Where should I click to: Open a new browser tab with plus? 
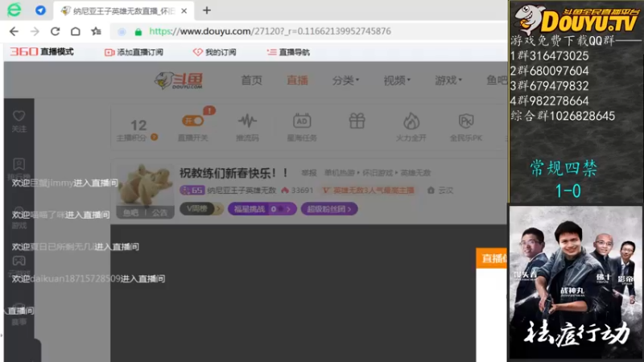point(207,10)
